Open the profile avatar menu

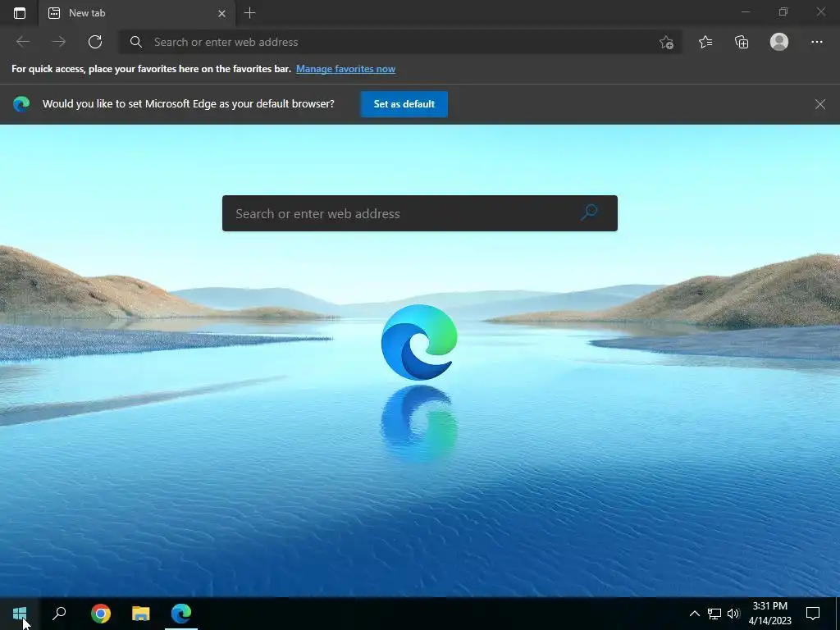(x=779, y=42)
